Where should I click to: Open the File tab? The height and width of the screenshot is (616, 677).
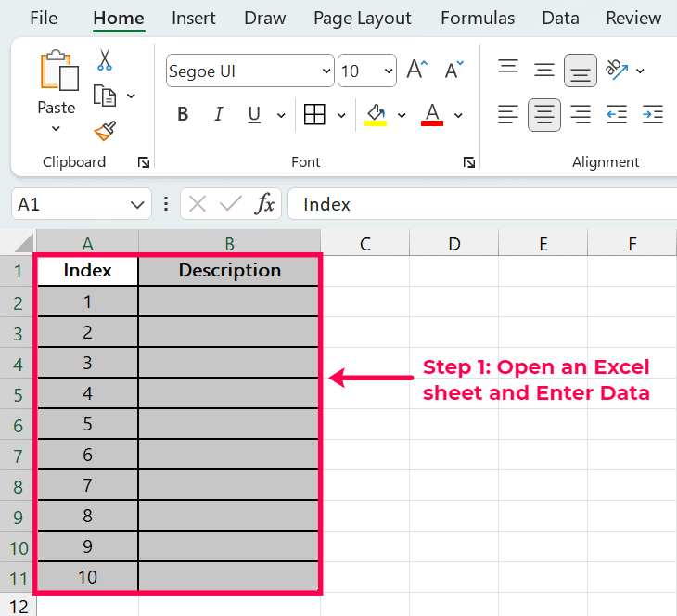coord(44,19)
